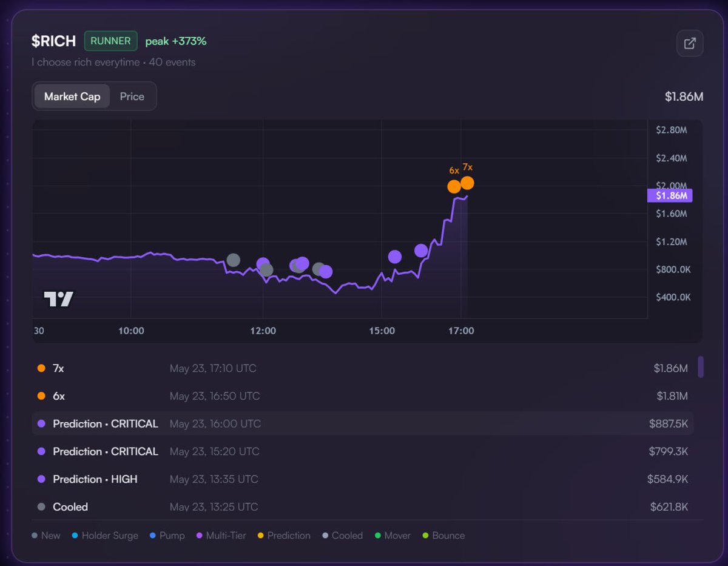Click May 23, 17:10 UTC timestamp
The image size is (728, 566).
tap(213, 368)
